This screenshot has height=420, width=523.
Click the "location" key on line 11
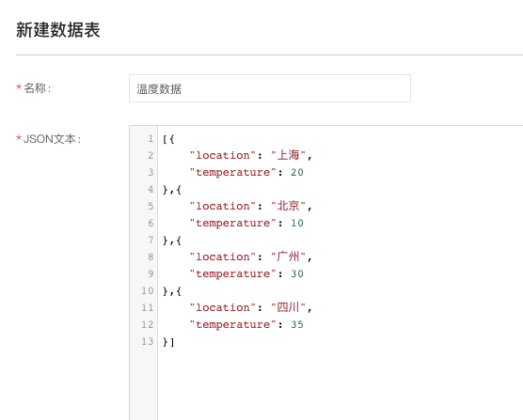coord(223,307)
